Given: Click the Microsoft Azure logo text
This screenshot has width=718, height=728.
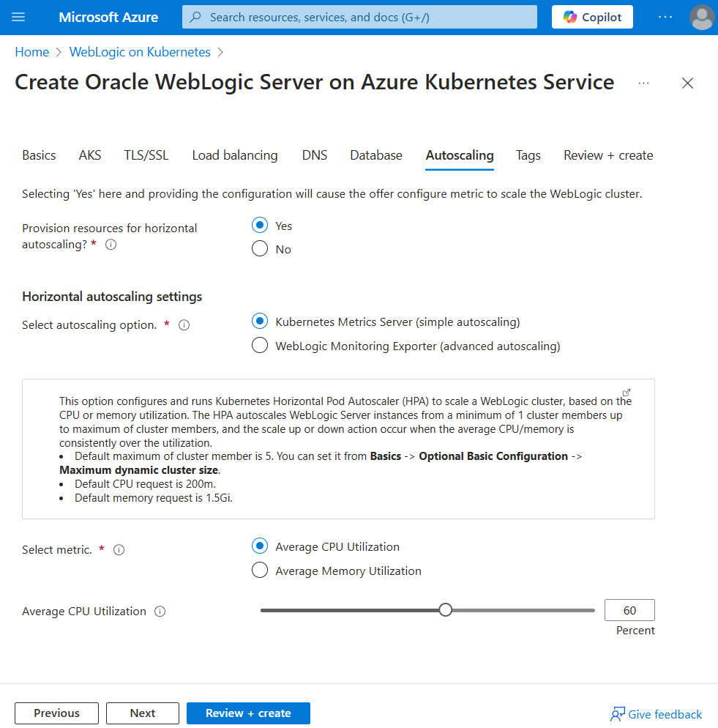Looking at the screenshot, I should click(x=108, y=17).
